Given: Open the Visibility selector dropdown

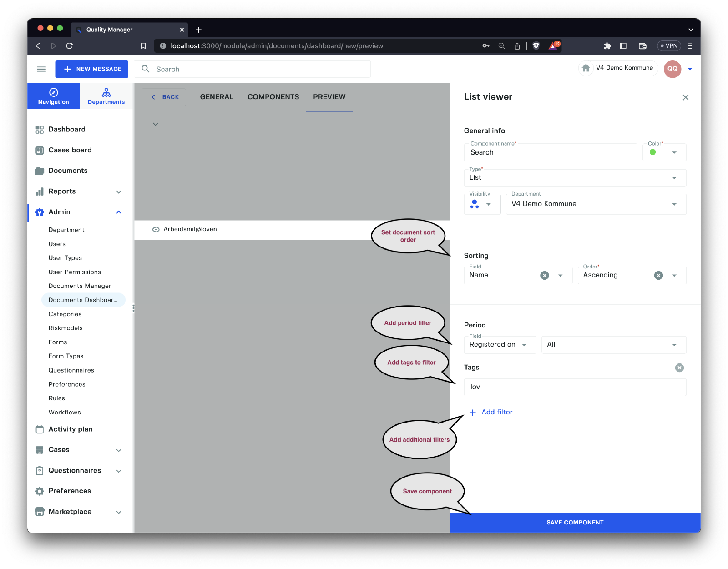Looking at the screenshot, I should pyautogui.click(x=481, y=204).
